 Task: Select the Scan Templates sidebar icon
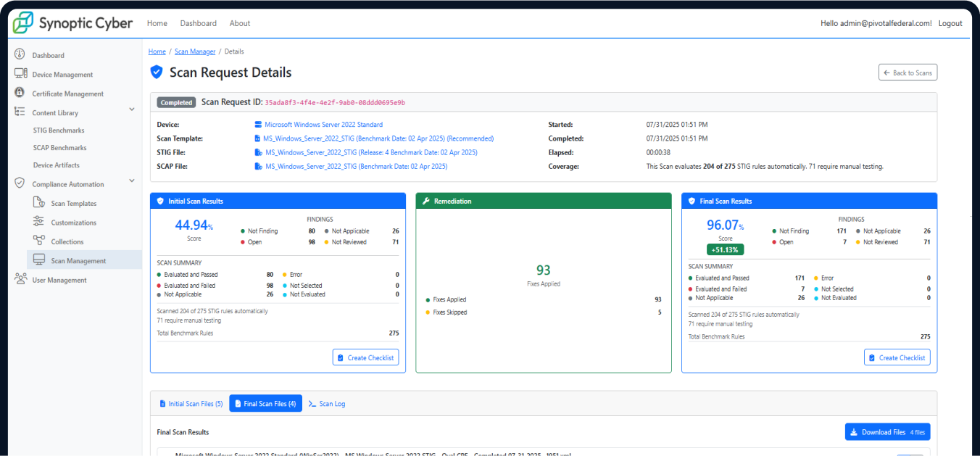point(38,203)
